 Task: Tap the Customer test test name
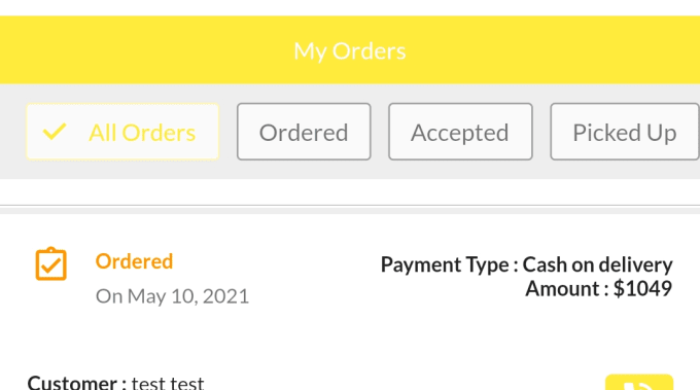[x=168, y=383]
